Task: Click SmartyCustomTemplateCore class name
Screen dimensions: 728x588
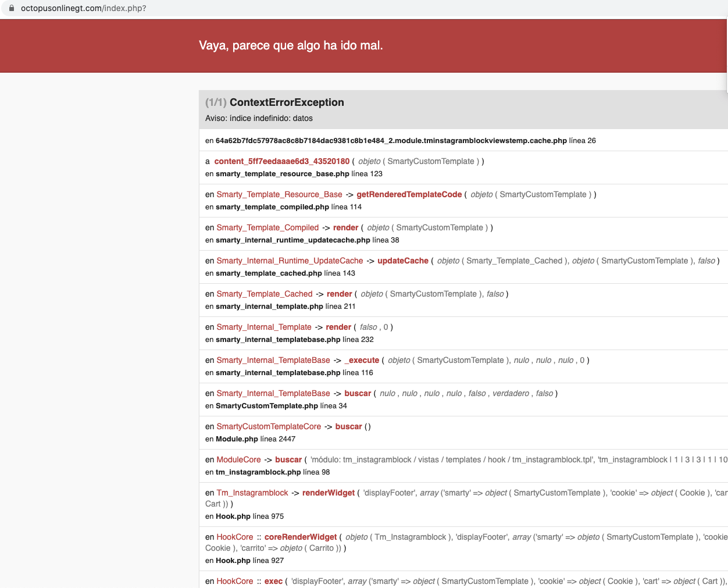Action: pyautogui.click(x=269, y=426)
